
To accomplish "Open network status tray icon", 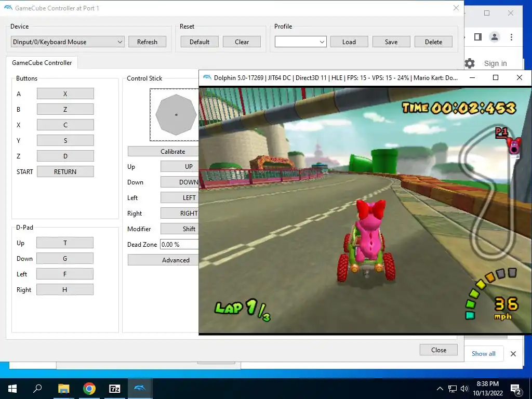I will pos(453,389).
